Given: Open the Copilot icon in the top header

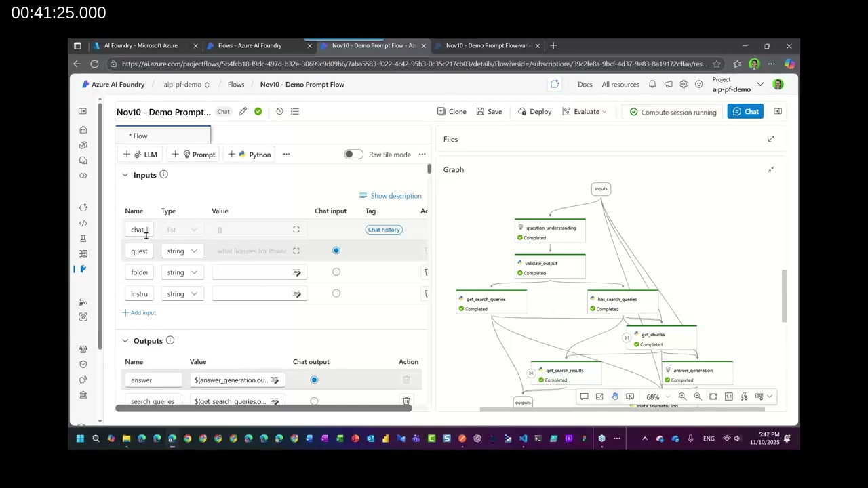Looking at the screenshot, I should [x=555, y=84].
